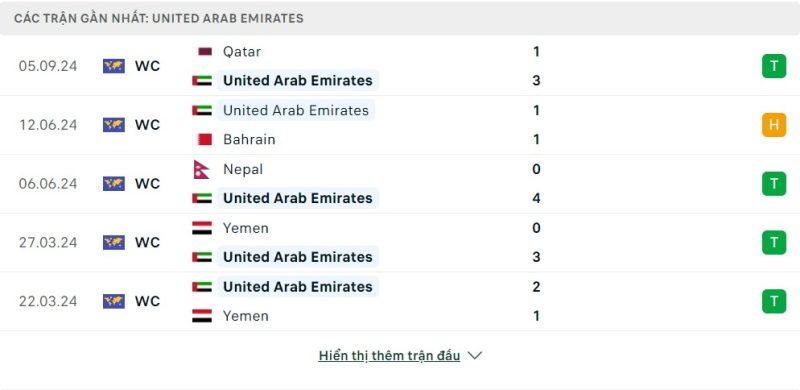Click the green T badge for Nepal match

tap(774, 184)
